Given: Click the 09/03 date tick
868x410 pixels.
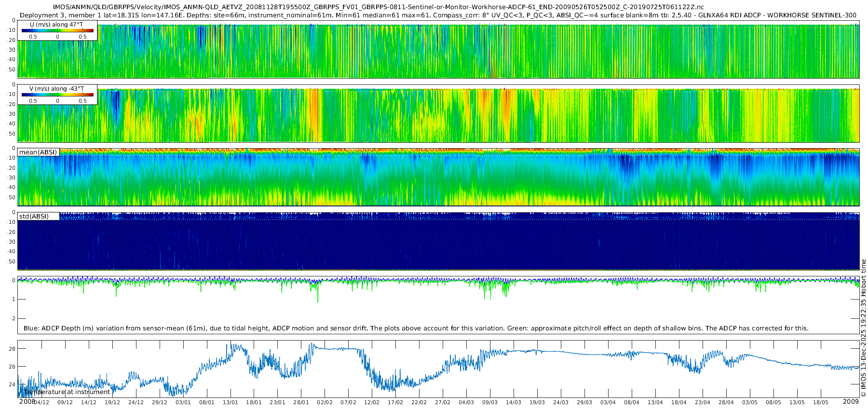Looking at the screenshot, I should (490, 402).
